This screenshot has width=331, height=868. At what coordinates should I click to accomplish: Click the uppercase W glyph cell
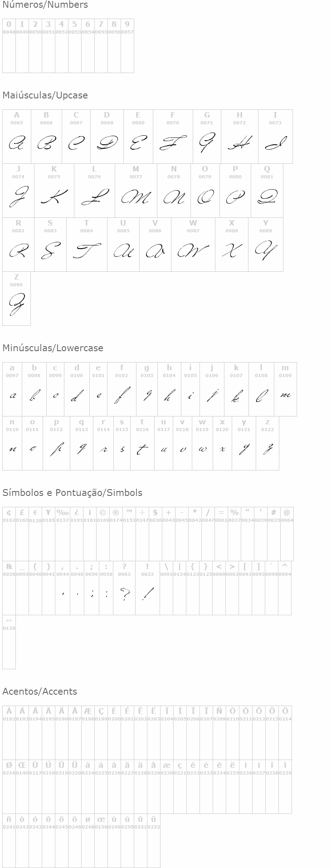tap(193, 245)
